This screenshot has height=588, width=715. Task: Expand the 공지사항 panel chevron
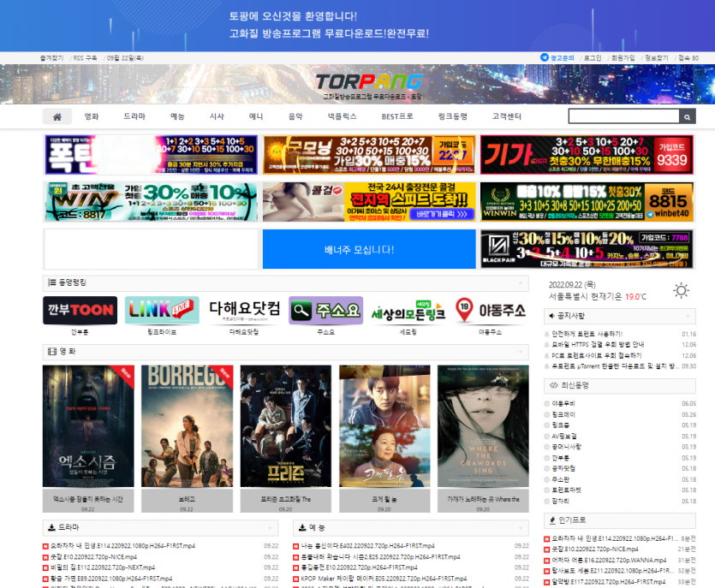tap(691, 316)
